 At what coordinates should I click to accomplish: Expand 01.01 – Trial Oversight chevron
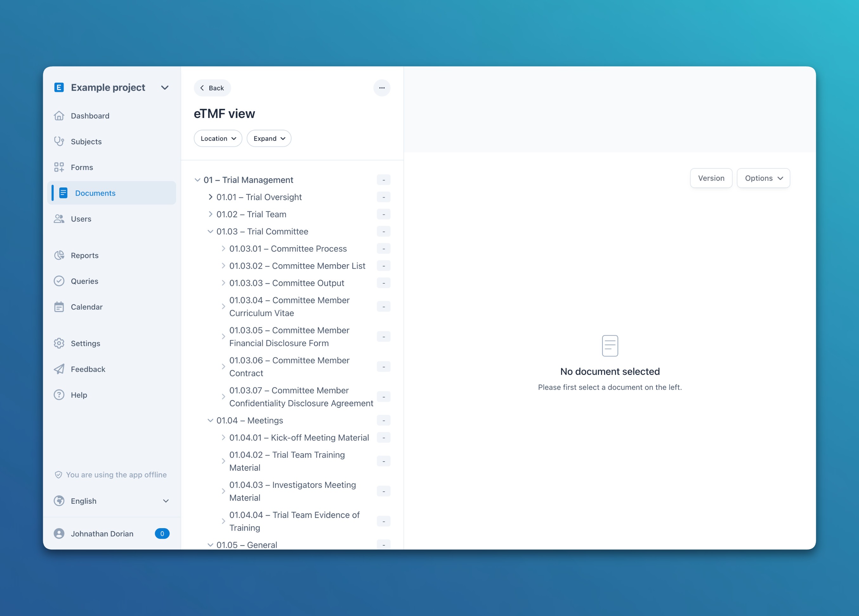(211, 197)
